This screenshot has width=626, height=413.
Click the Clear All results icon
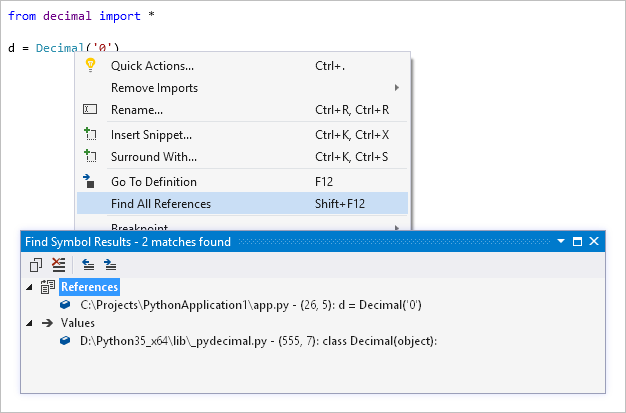pyautogui.click(x=58, y=265)
